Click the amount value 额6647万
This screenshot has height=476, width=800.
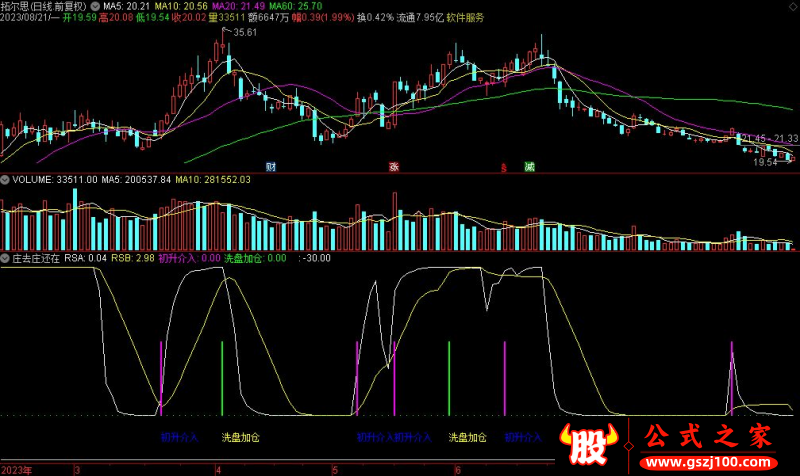coord(269,17)
